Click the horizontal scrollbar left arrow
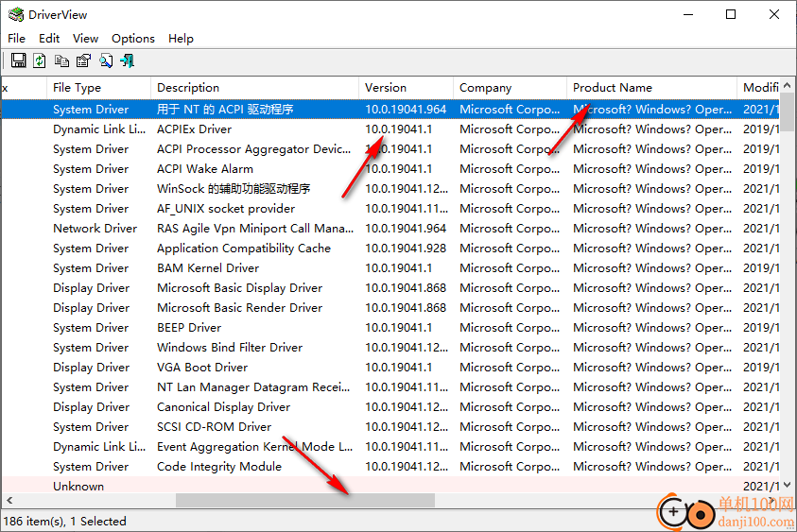 click(9, 501)
